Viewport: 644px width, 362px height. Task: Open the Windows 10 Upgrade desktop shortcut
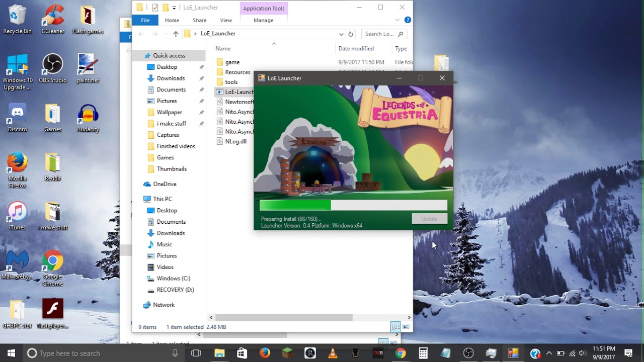click(x=17, y=72)
